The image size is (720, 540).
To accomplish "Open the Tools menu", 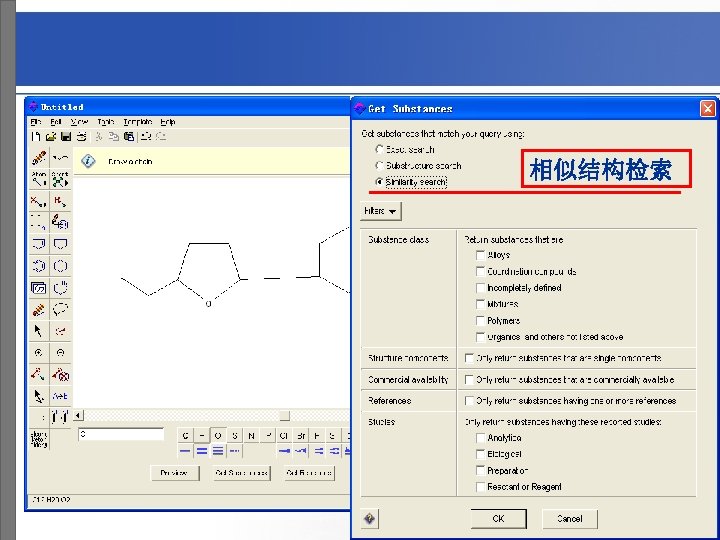I will pos(106,122).
